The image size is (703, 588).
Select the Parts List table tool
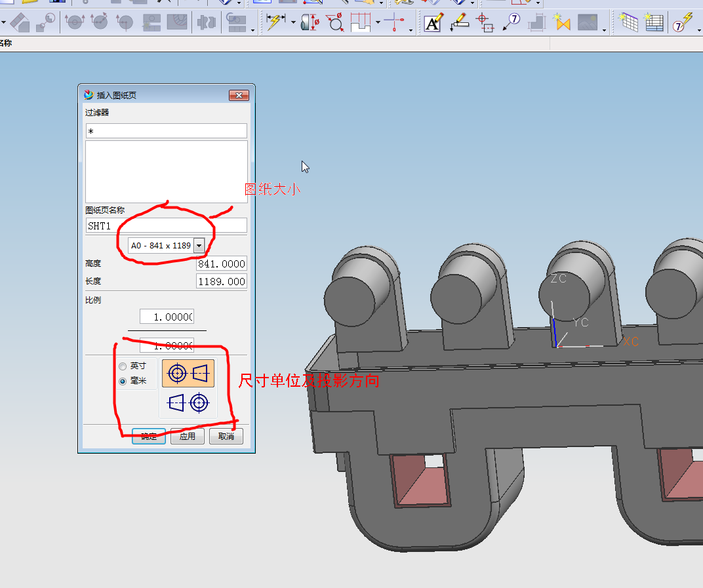pos(654,22)
